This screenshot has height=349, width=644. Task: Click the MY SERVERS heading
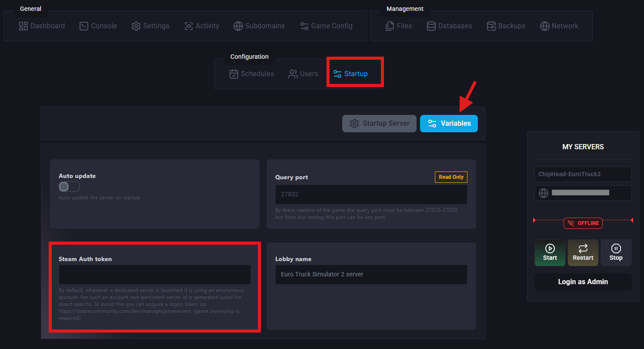[x=583, y=147]
